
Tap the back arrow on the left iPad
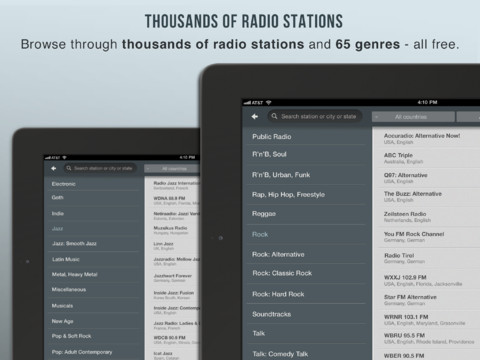[x=54, y=168]
